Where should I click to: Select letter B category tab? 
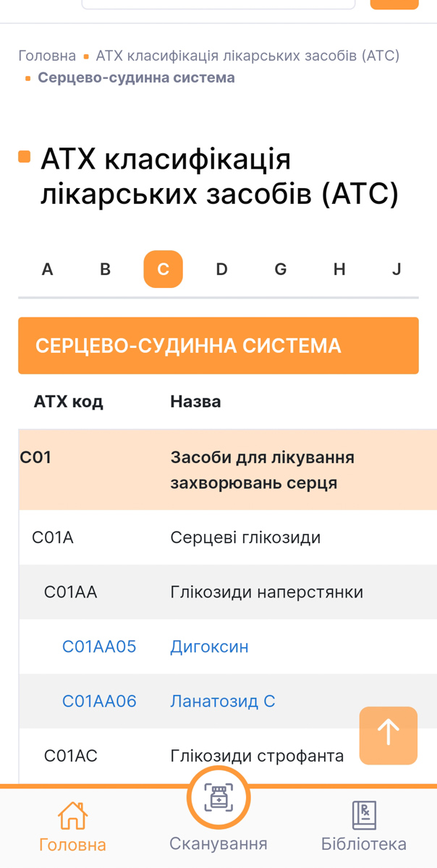[x=106, y=269]
